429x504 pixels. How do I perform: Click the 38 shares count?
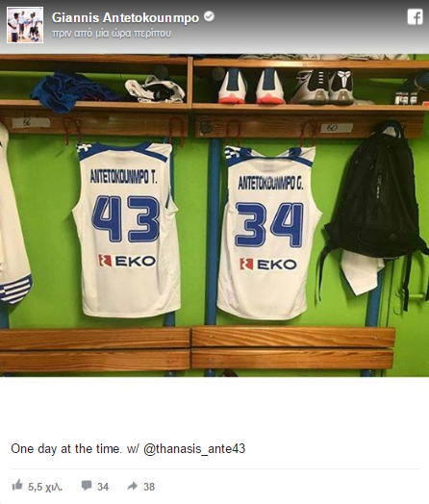tap(149, 487)
